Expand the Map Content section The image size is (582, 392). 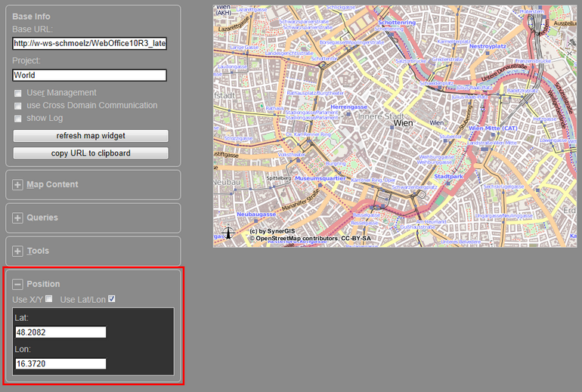[x=17, y=185]
